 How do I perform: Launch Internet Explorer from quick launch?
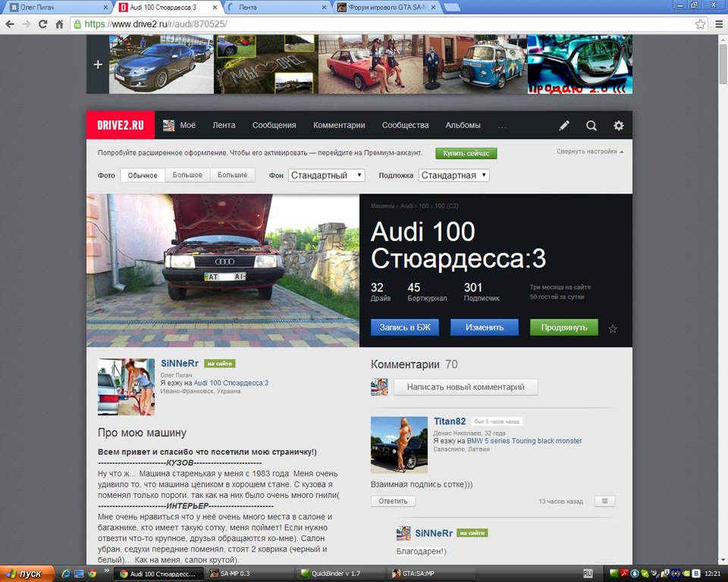66,574
